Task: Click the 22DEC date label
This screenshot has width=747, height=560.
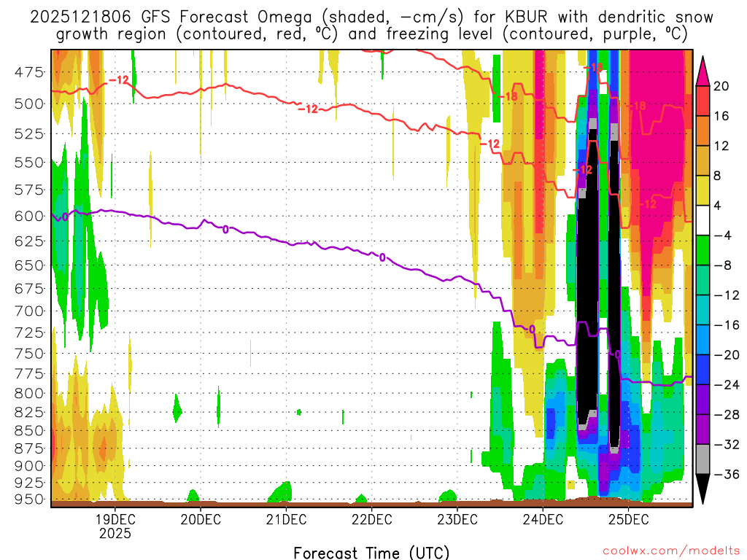Action: point(371,519)
